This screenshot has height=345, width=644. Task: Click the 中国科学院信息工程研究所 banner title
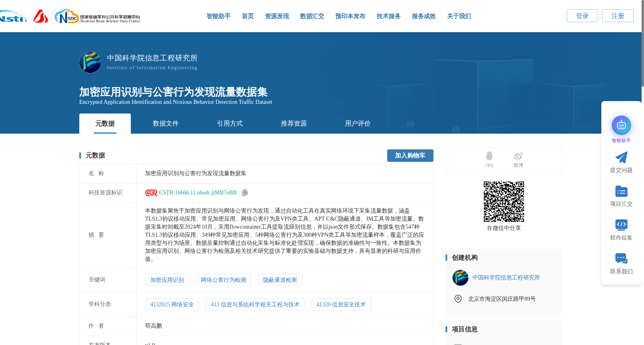click(x=152, y=58)
